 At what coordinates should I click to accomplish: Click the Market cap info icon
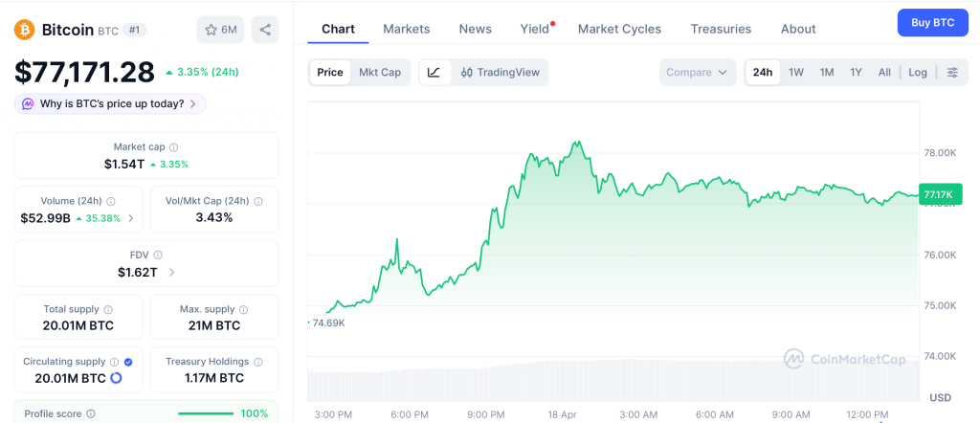coord(173,147)
